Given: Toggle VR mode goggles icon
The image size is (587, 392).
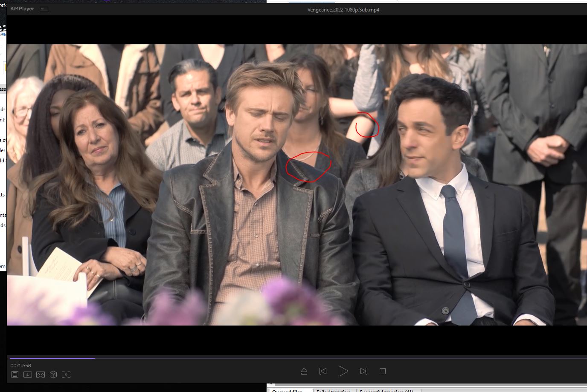Looking at the screenshot, I should pos(40,375).
